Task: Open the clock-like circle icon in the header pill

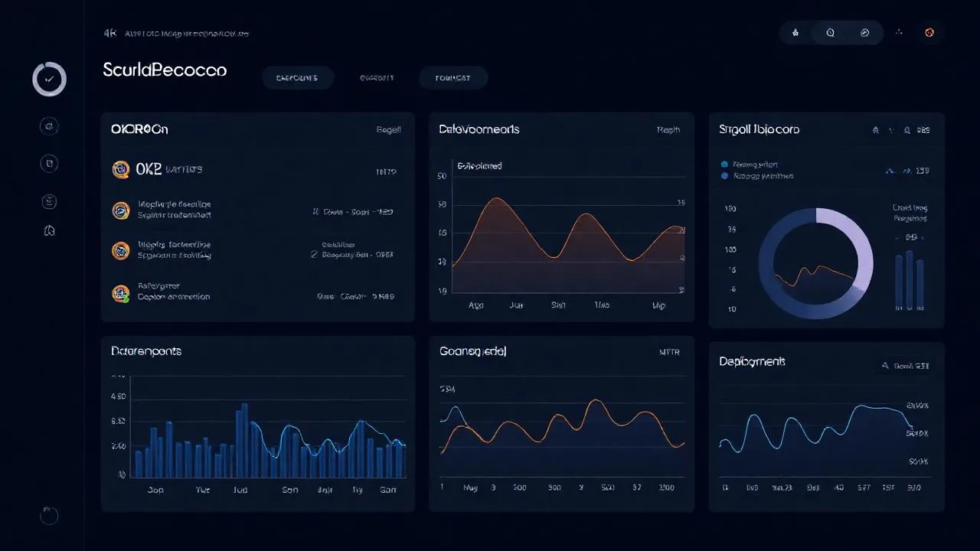Action: (830, 33)
